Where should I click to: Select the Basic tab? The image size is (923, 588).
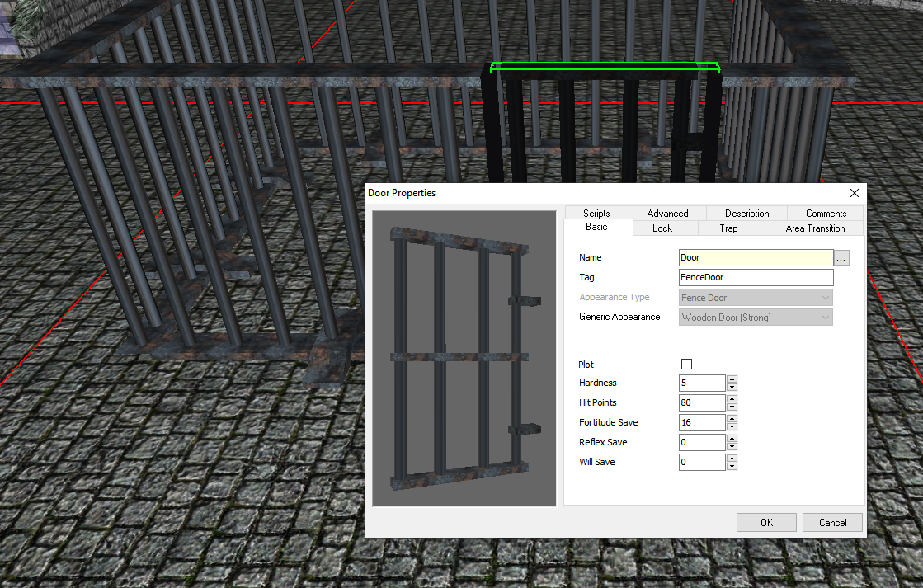click(596, 227)
